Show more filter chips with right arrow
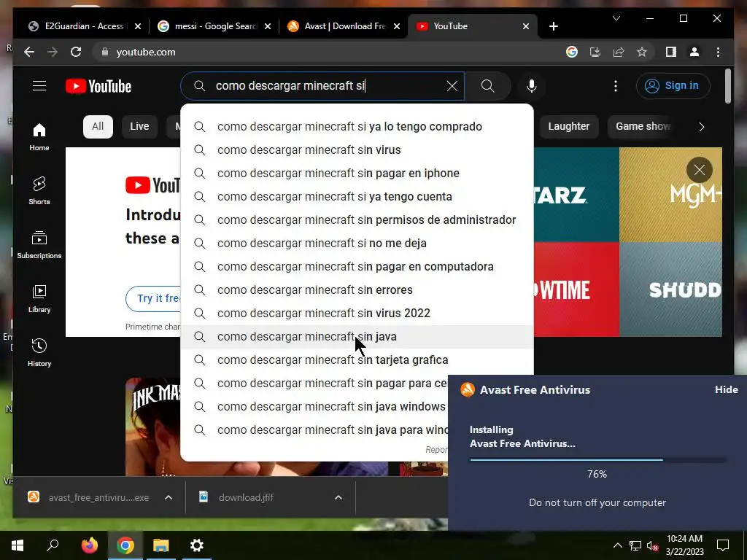The height and width of the screenshot is (560, 747). [x=701, y=127]
